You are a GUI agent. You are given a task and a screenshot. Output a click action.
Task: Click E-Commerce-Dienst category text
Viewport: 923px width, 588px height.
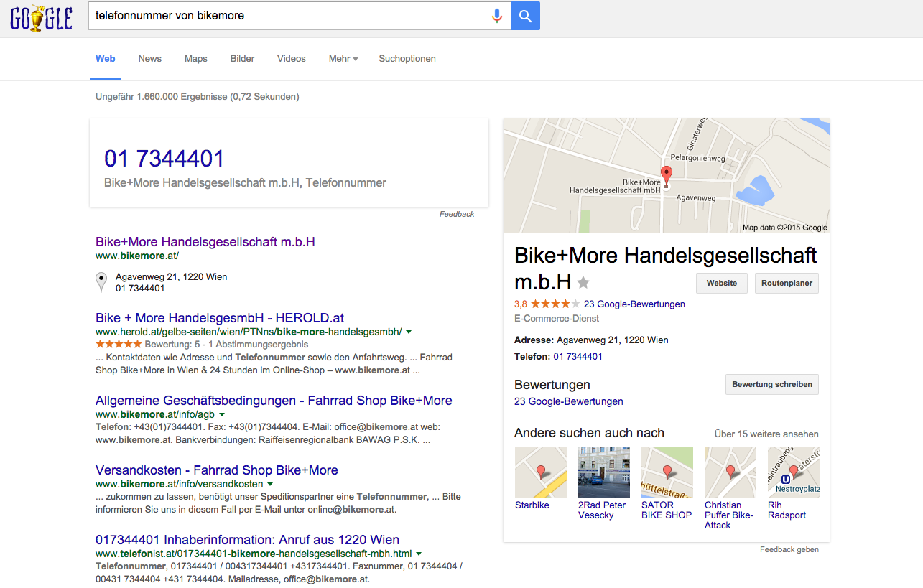[557, 319]
